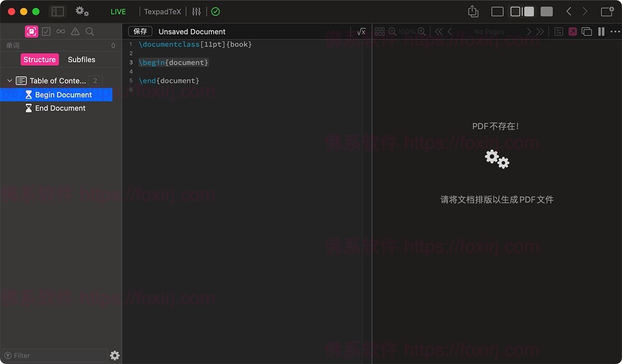Click the 保存 save button
Viewport: 622px width, 364px height.
140,31
